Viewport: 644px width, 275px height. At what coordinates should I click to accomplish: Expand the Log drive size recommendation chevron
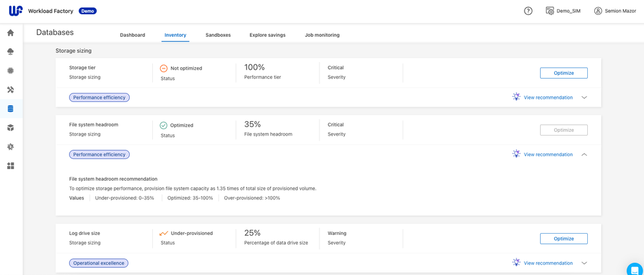(584, 263)
